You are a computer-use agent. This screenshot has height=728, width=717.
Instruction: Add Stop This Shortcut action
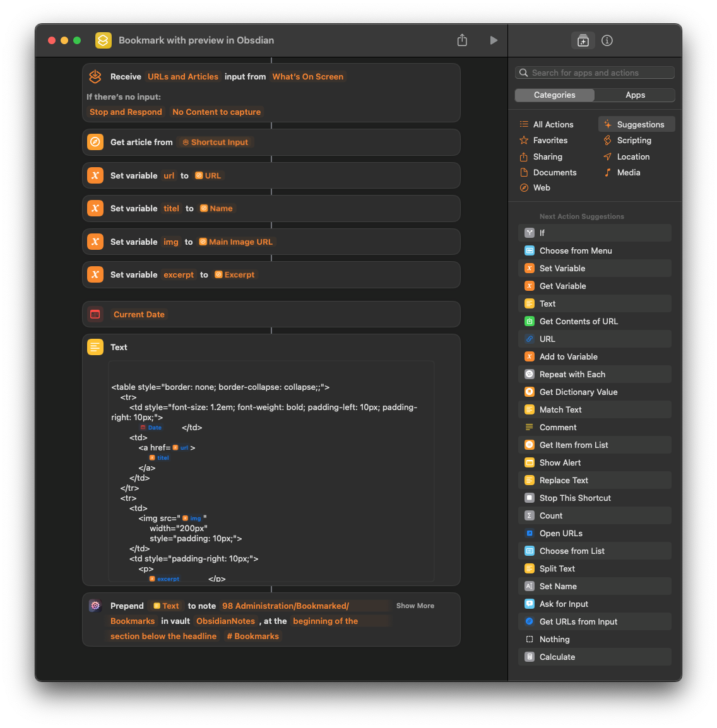tap(595, 498)
